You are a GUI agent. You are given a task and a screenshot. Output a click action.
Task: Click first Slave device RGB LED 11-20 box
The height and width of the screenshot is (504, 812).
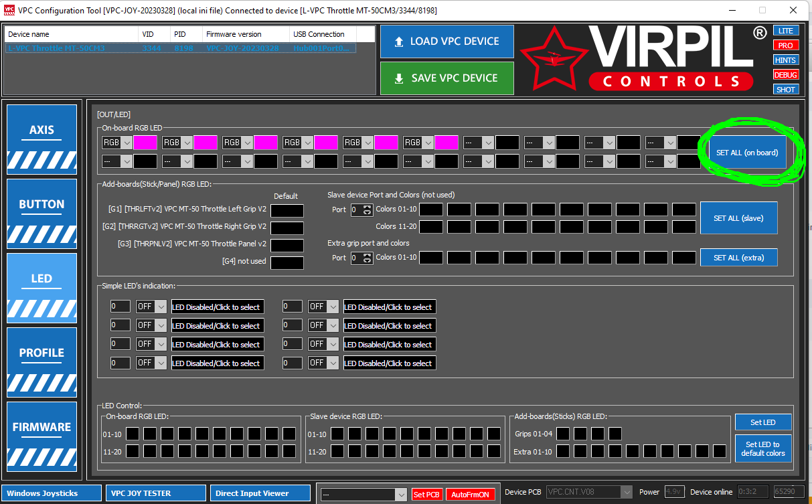click(337, 451)
